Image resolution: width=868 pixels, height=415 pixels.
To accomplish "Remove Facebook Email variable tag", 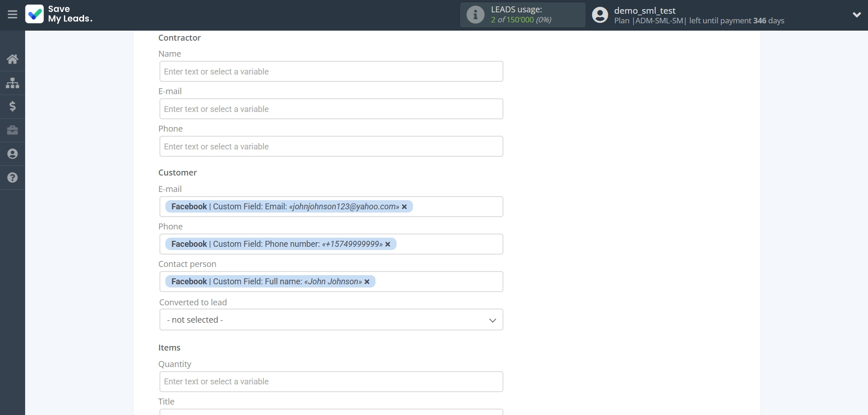I will point(404,207).
